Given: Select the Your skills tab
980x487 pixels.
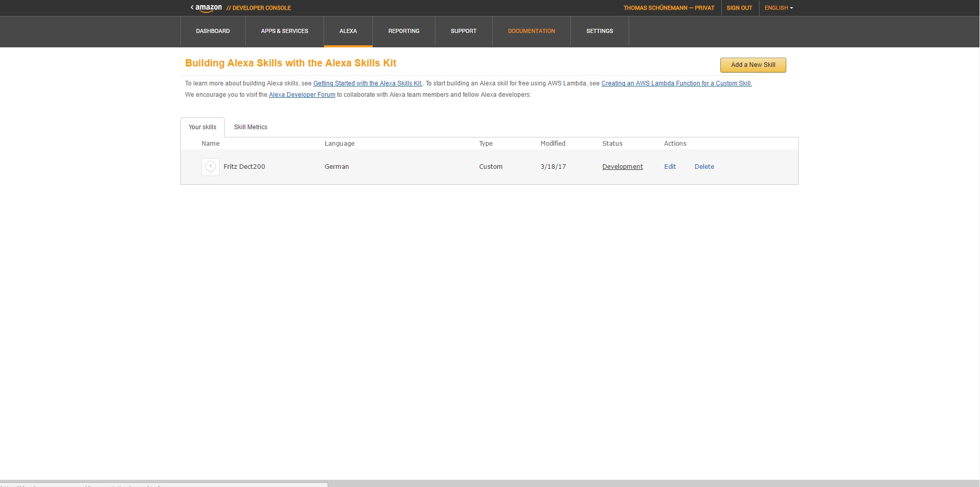Looking at the screenshot, I should [202, 127].
